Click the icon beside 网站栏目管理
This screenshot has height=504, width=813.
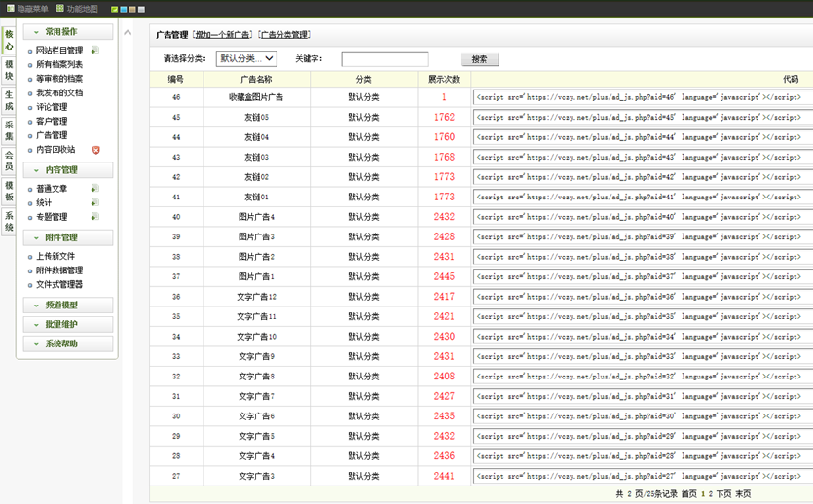[95, 51]
